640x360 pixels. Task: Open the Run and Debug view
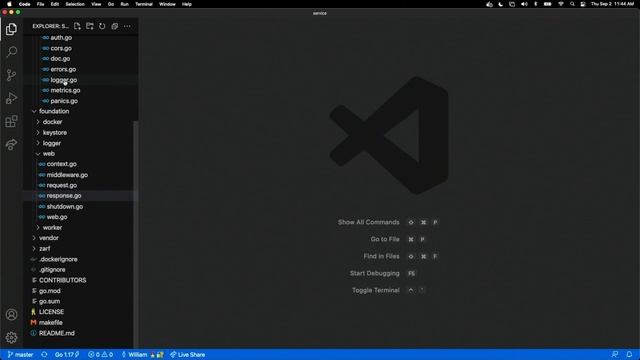coord(11,98)
